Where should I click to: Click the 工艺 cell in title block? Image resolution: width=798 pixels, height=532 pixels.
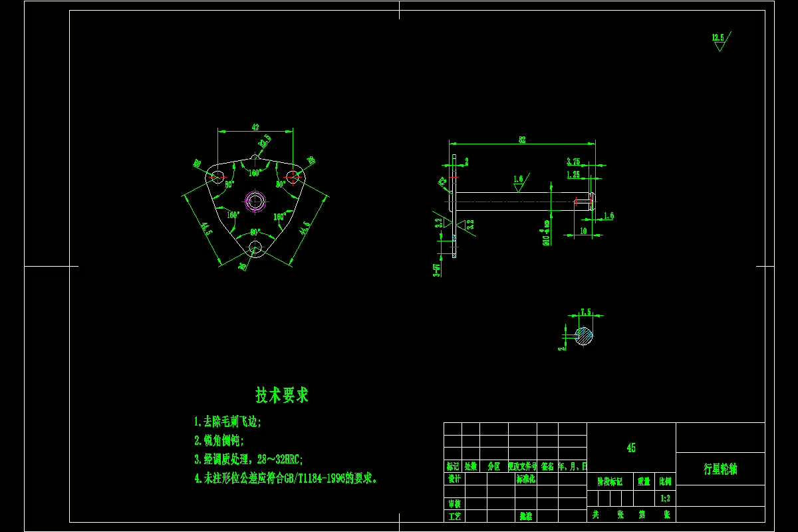(x=454, y=516)
